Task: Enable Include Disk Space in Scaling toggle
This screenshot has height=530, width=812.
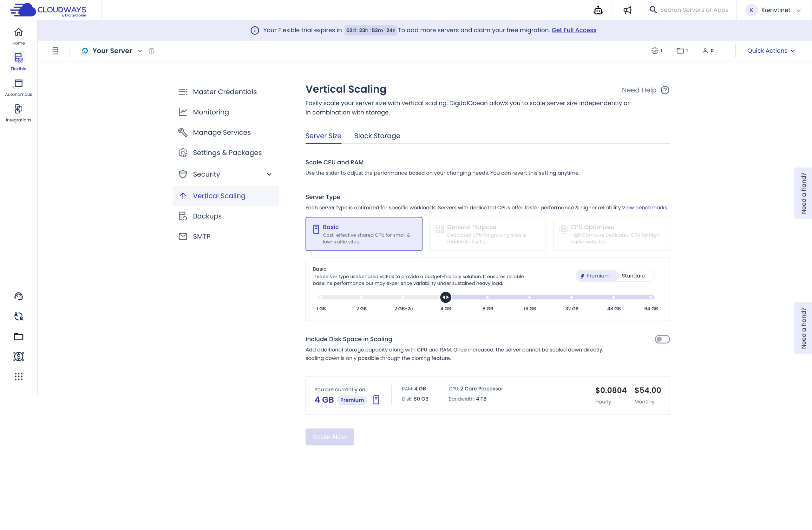Action: coord(662,339)
